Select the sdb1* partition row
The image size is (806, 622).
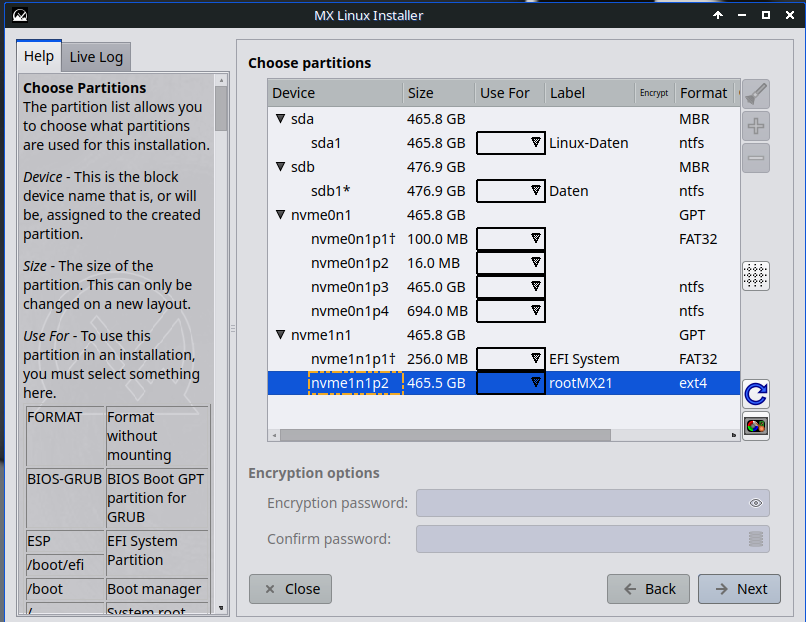tap(504, 191)
